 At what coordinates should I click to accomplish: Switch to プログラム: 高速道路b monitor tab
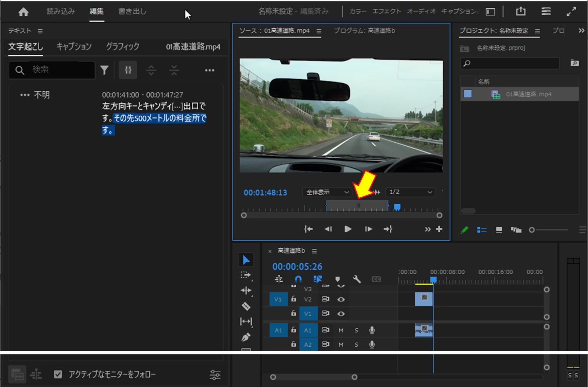pos(364,30)
